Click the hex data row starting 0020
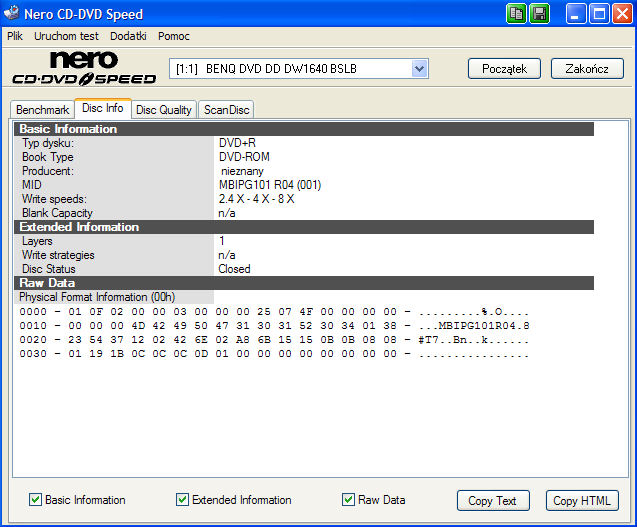 click(273, 340)
